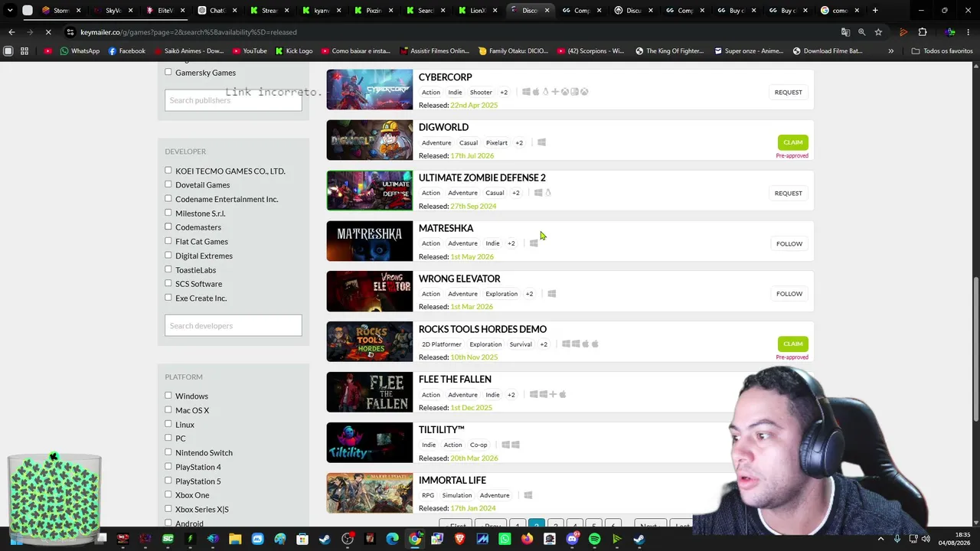The height and width of the screenshot is (551, 980).
Task: Open the Kick Logo bookmark
Action: point(293,51)
